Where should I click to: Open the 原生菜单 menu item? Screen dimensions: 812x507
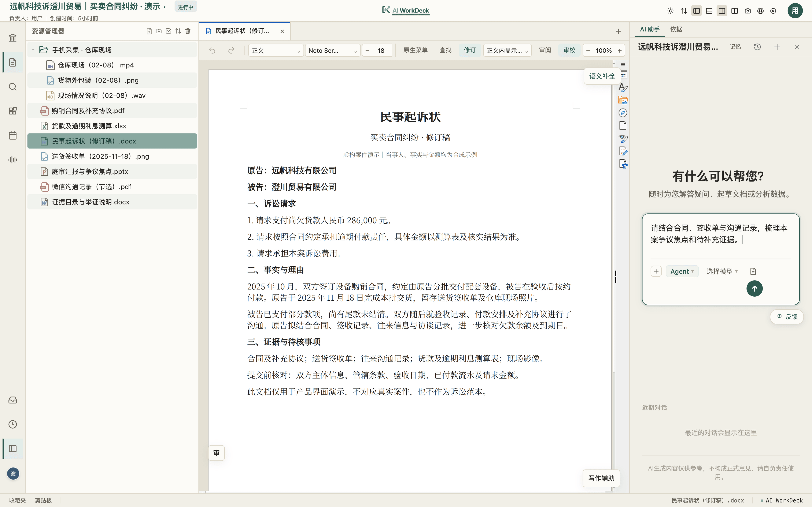click(x=415, y=50)
